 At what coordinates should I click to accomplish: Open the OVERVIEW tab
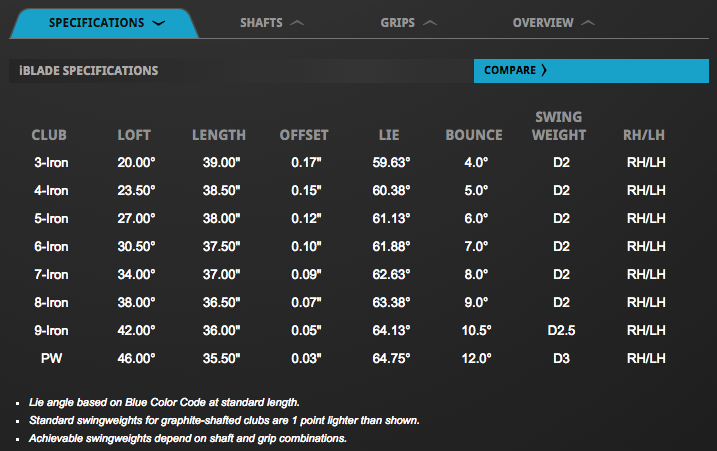[543, 23]
